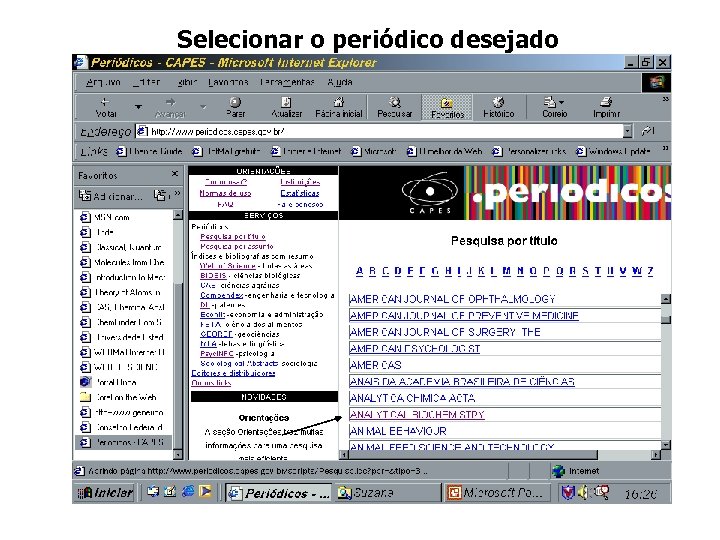Open the Estatísticas link
The image size is (720, 540).
[x=300, y=193]
